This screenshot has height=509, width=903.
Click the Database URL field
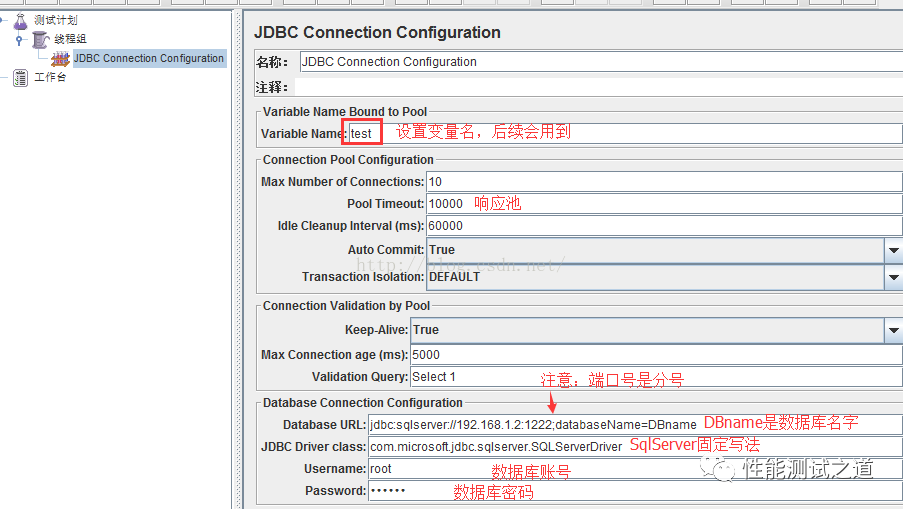(x=635, y=425)
